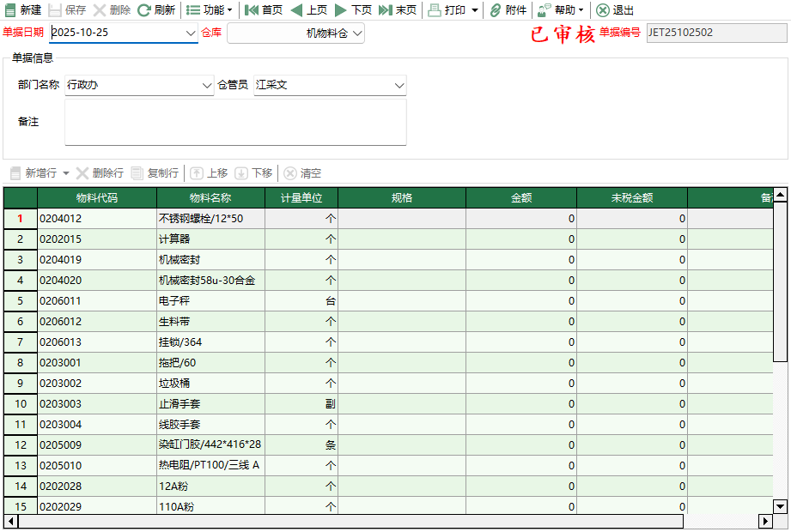Viewport: 791px width, 532px height.
Task: Open the 仓管员 storekeeper dropdown
Action: pos(399,86)
